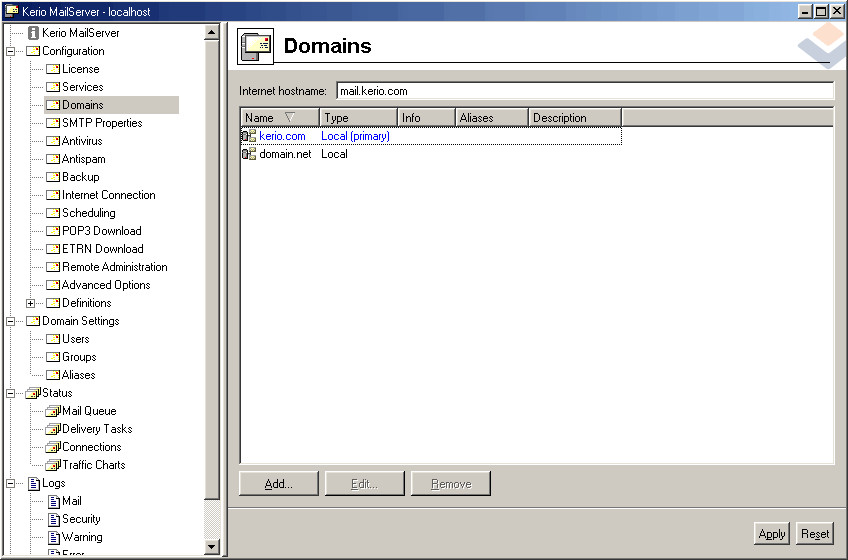Click the Traffic Charts stacked icon

point(53,465)
